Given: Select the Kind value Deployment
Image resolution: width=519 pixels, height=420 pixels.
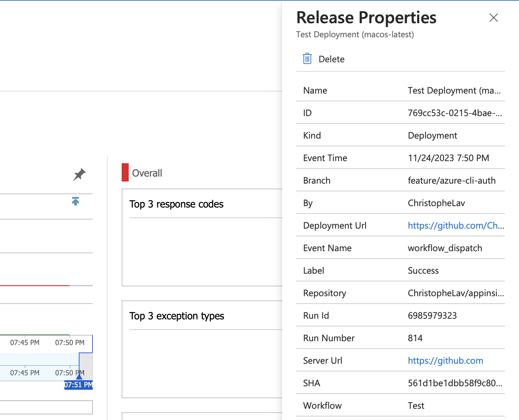Looking at the screenshot, I should [432, 135].
